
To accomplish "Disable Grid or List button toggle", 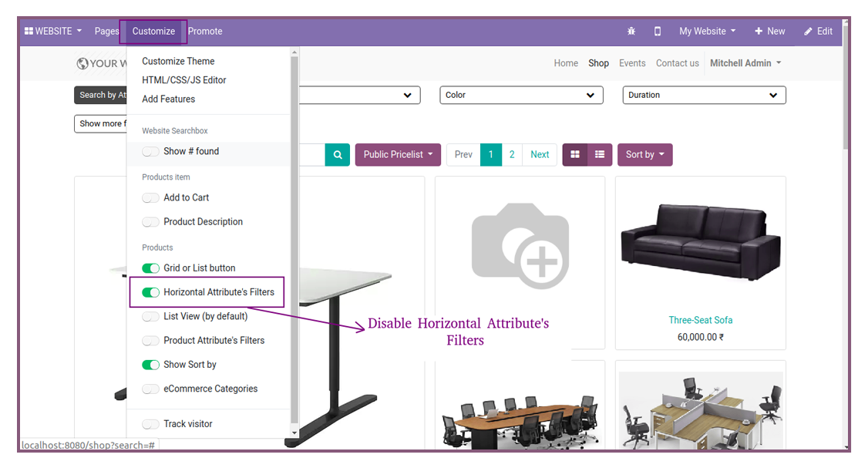I will pos(150,268).
